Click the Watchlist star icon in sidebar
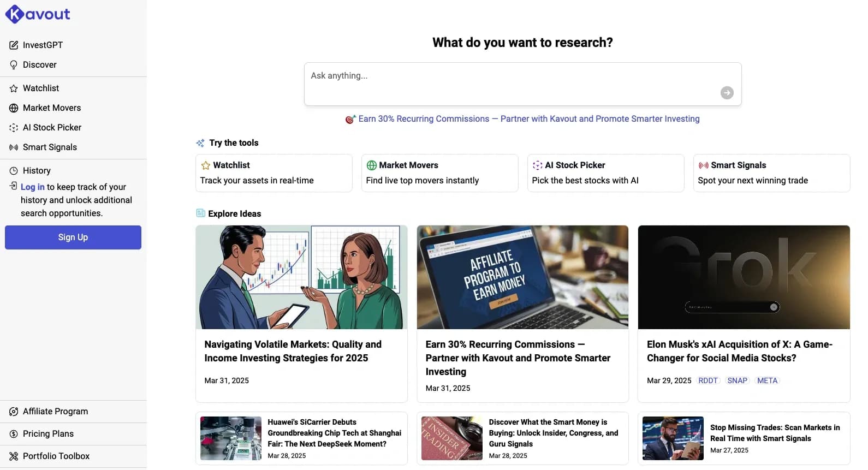The height and width of the screenshot is (470, 868). 14,88
